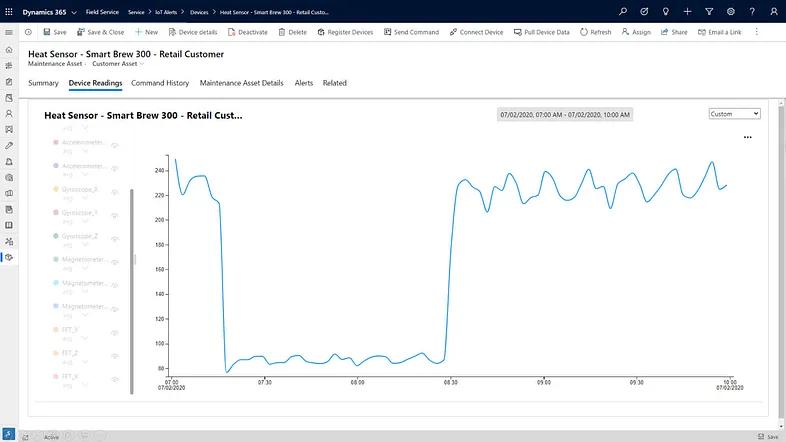Create a New record
Viewport: 786px width, 442px height.
pyautogui.click(x=146, y=32)
